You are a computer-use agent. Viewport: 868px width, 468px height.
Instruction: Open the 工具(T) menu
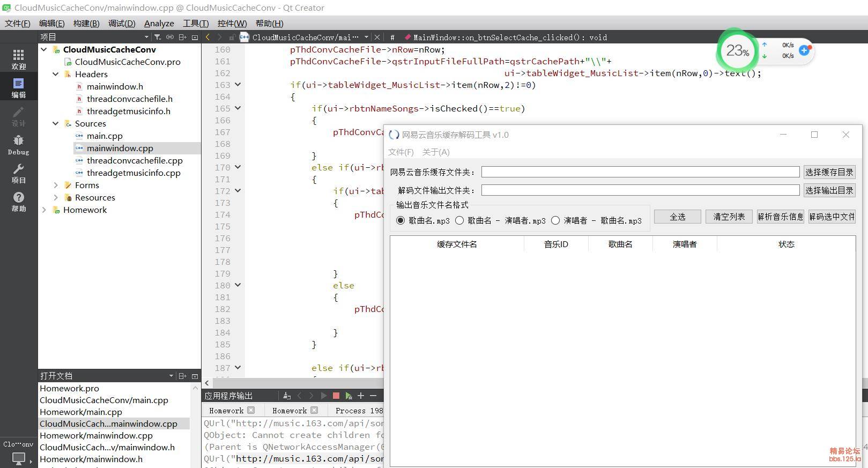tap(196, 23)
